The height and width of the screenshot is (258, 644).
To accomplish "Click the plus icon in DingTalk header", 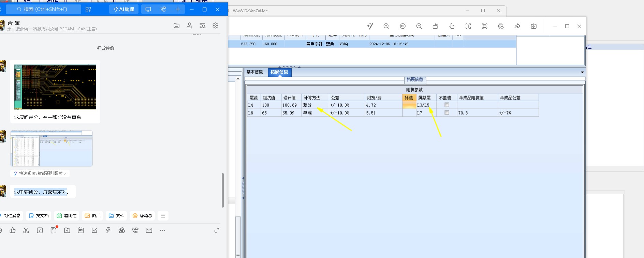I will tap(178, 9).
